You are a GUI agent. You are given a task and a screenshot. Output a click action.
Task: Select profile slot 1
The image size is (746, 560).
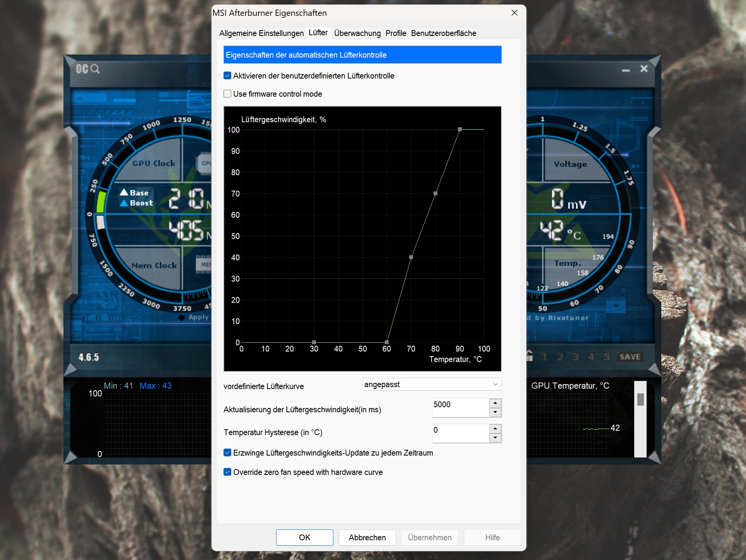pyautogui.click(x=545, y=357)
